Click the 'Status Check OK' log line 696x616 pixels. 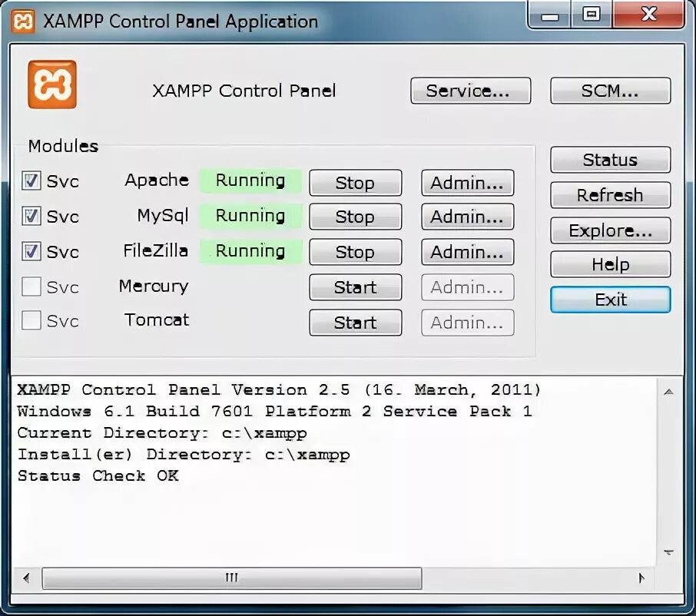tap(98, 475)
